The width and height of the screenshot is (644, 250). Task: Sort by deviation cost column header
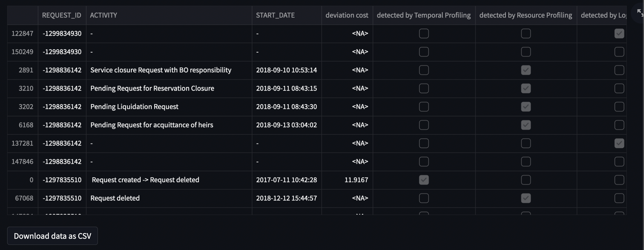(x=347, y=15)
